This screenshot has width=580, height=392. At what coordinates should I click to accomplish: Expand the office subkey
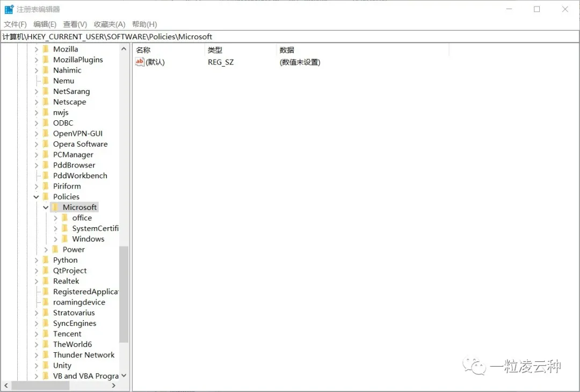coord(55,218)
